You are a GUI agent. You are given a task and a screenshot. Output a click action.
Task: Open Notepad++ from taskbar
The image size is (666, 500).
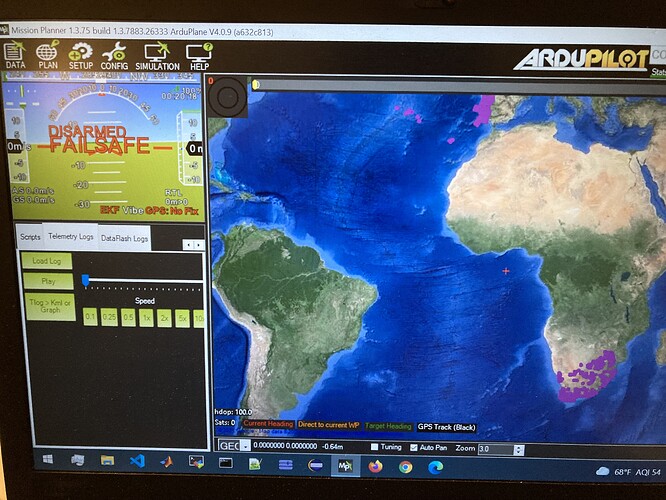(x=255, y=464)
